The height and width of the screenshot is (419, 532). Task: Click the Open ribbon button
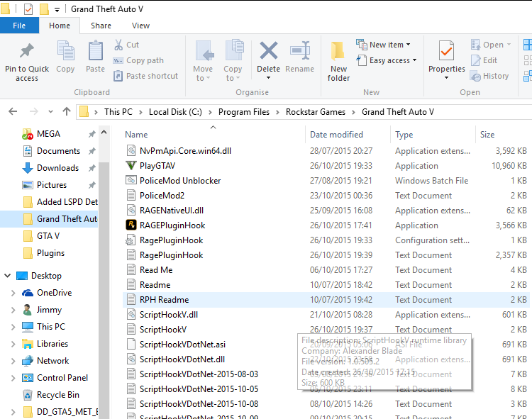point(491,45)
